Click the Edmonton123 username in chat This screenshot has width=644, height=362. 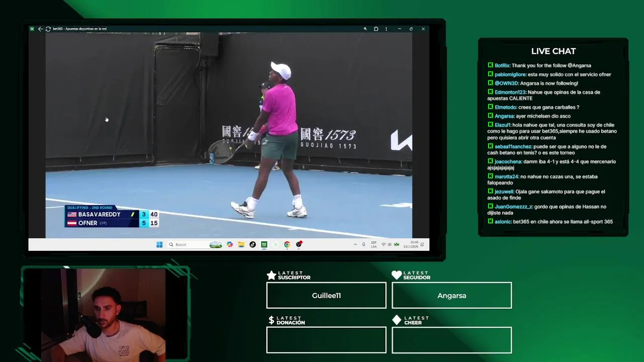pos(510,92)
